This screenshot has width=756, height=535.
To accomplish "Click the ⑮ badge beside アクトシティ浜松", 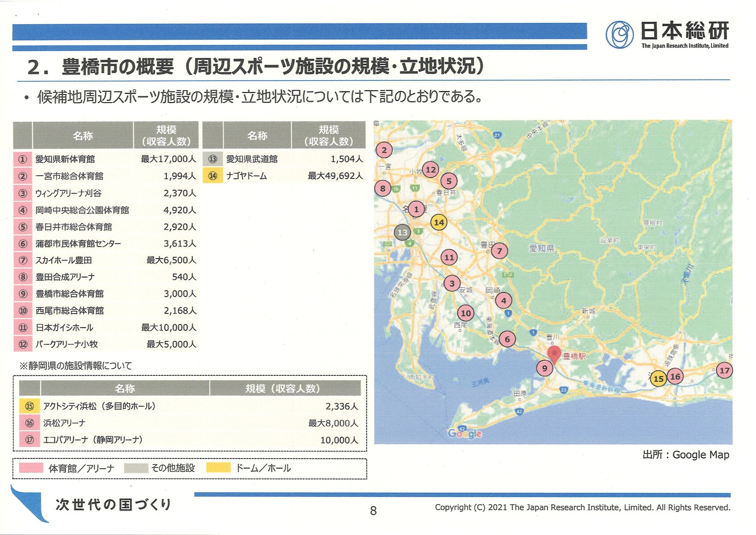I will coord(29,406).
